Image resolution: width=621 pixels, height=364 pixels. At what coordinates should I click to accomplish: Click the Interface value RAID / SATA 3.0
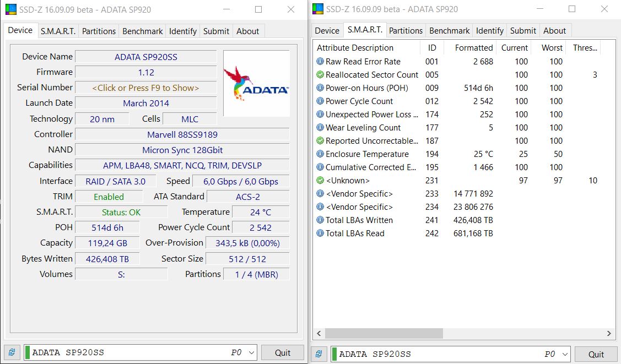116,181
